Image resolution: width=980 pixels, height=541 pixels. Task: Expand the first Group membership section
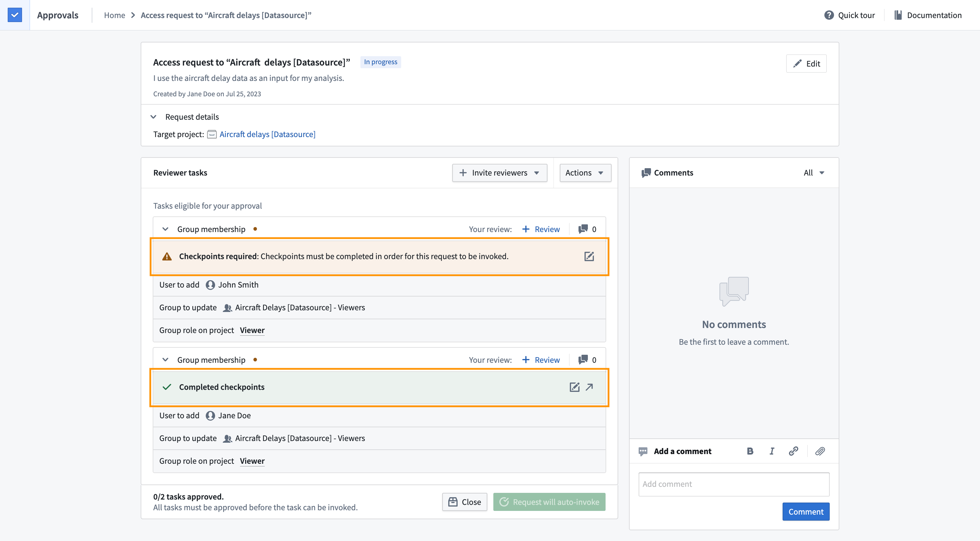point(165,228)
